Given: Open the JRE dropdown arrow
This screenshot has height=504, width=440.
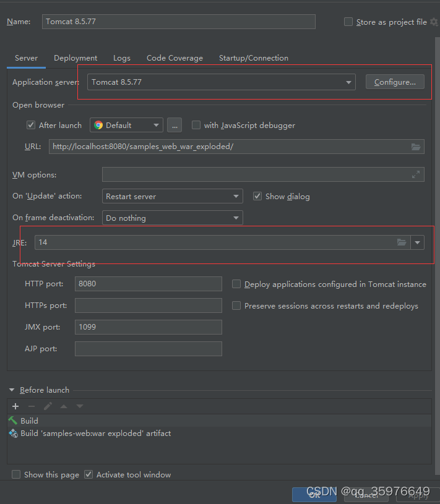Looking at the screenshot, I should coord(418,242).
